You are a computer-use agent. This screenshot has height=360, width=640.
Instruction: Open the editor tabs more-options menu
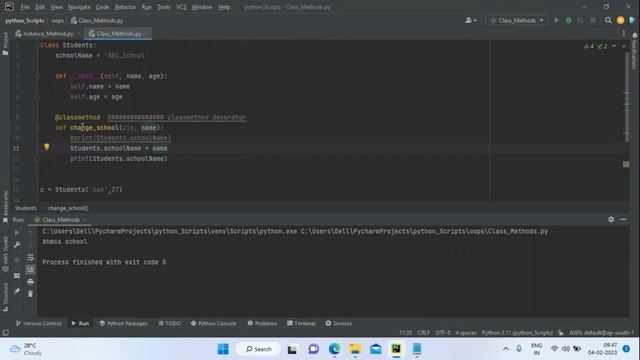click(624, 33)
